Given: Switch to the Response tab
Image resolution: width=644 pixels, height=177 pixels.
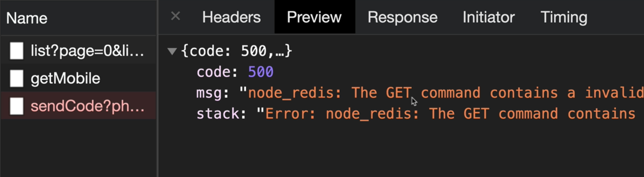Looking at the screenshot, I should [402, 16].
